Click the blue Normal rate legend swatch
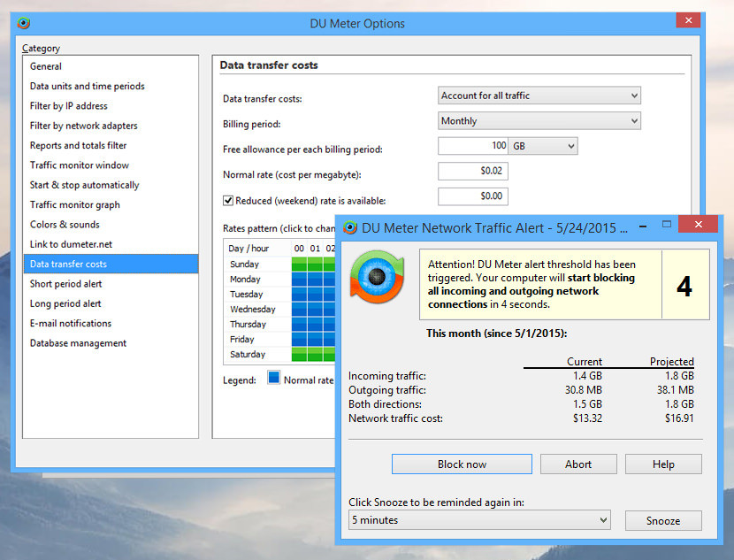 (274, 378)
